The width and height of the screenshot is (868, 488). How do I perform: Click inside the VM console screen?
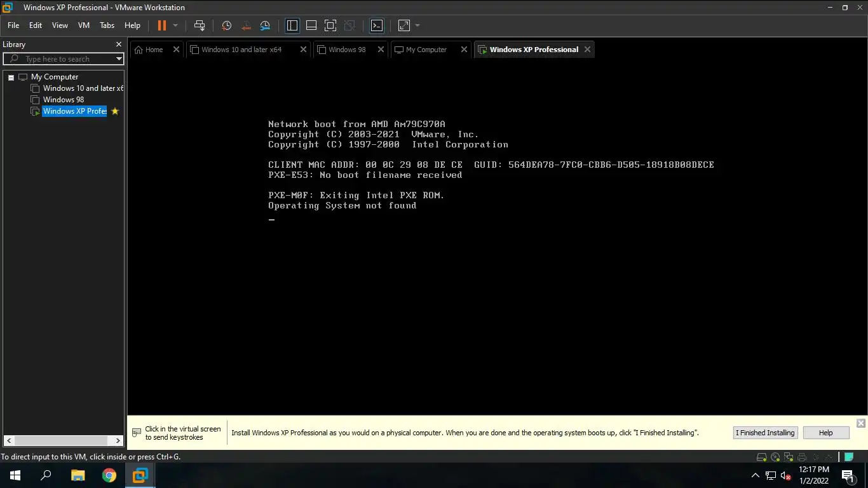tap(498, 236)
